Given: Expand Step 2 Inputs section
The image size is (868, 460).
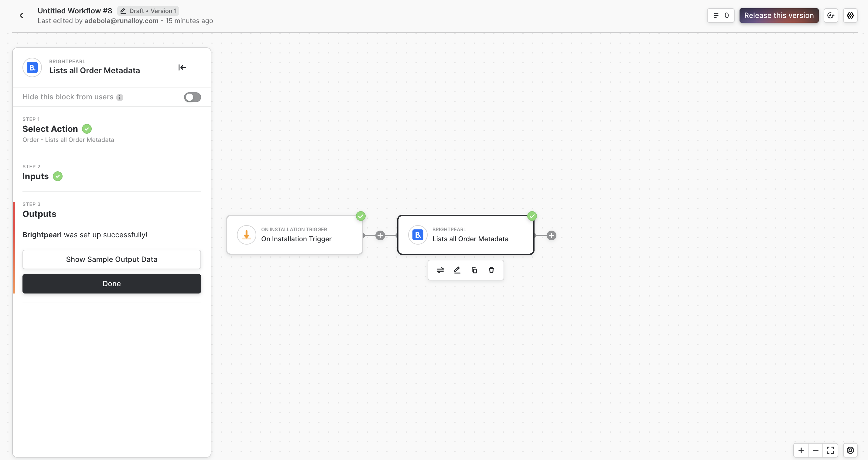Looking at the screenshot, I should coord(36,176).
